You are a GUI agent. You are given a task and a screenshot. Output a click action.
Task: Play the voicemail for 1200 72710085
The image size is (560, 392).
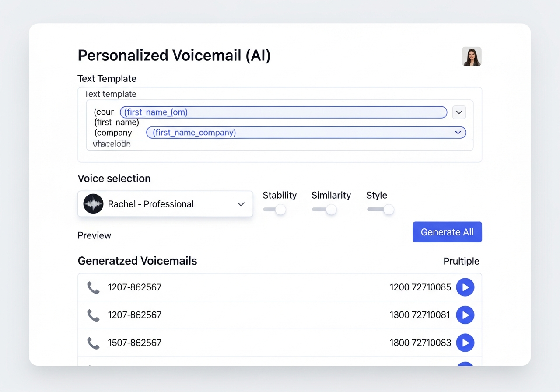click(x=465, y=287)
